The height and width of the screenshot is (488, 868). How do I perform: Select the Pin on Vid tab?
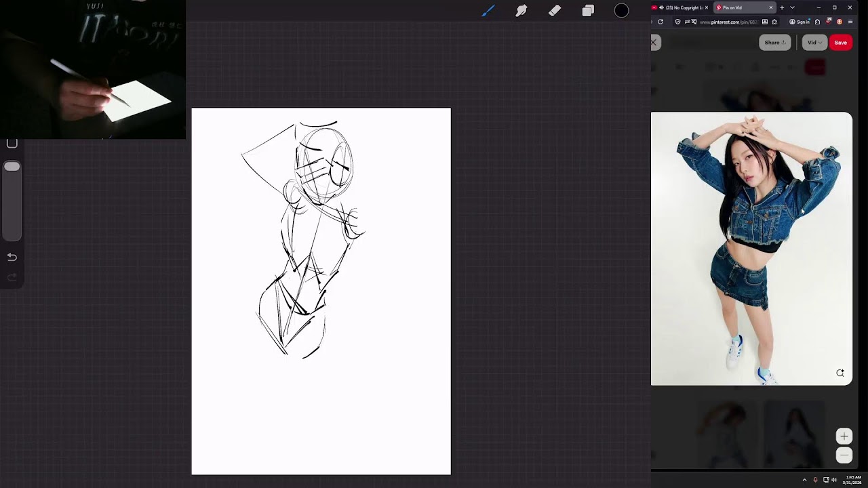[745, 7]
